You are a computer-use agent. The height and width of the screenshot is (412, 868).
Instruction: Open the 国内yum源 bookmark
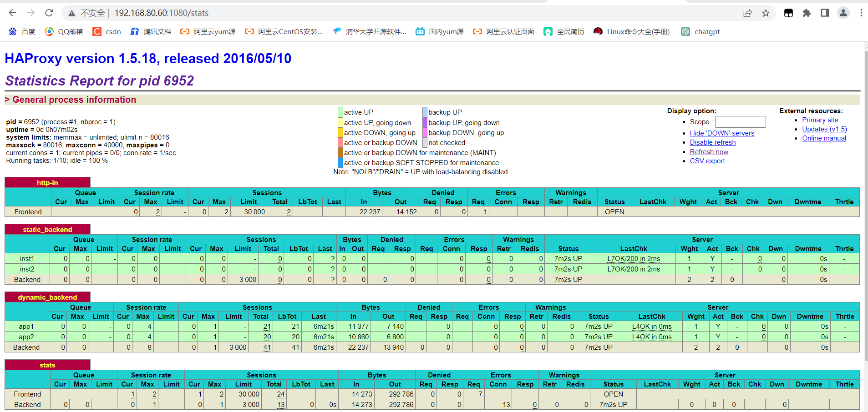(440, 31)
